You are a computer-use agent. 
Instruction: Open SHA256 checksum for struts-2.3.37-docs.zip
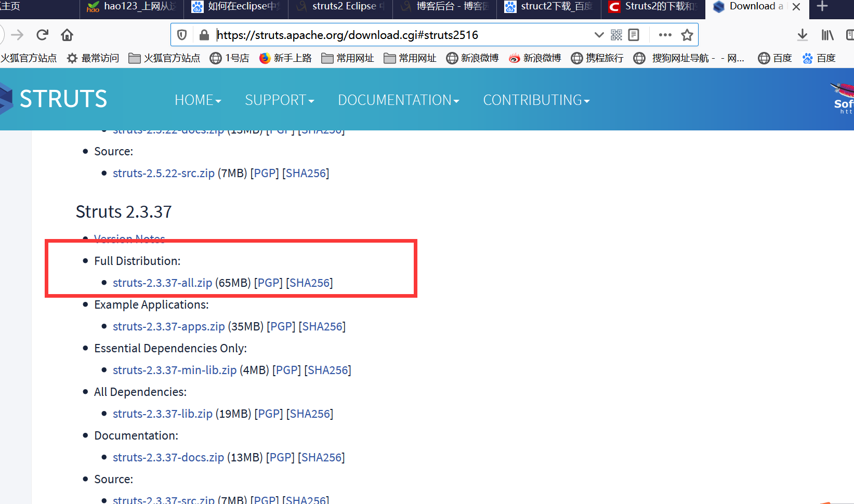tap(321, 457)
